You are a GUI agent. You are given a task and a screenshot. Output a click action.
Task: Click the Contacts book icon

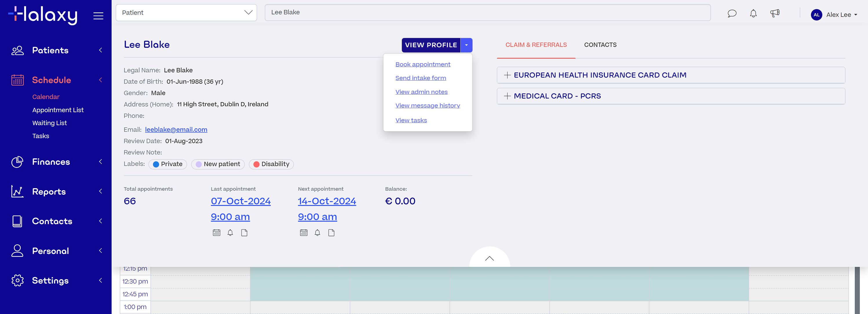coord(17,221)
